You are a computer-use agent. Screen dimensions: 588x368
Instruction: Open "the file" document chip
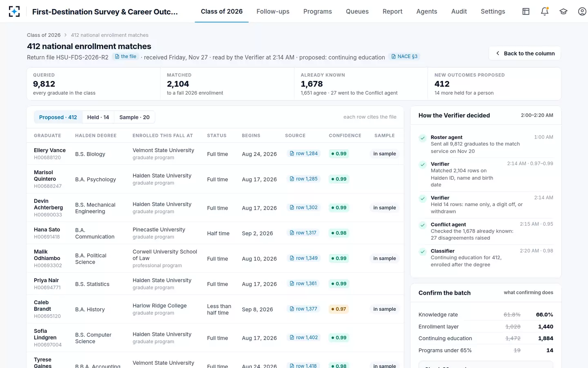(x=126, y=56)
